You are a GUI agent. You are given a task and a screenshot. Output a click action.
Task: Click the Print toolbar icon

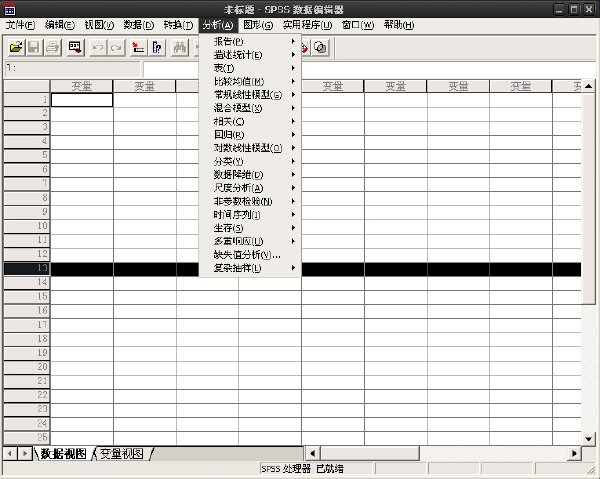tap(53, 48)
